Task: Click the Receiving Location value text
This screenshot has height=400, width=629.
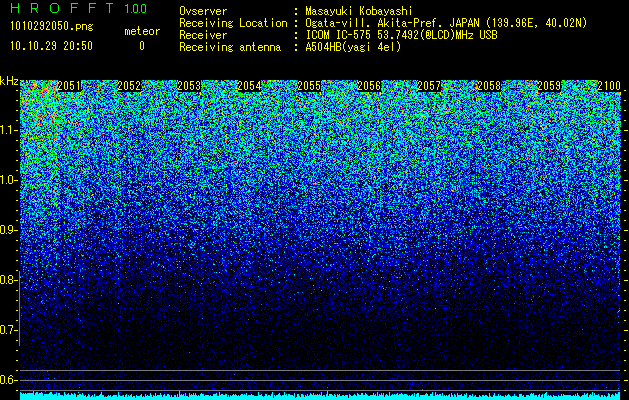Action: point(445,23)
